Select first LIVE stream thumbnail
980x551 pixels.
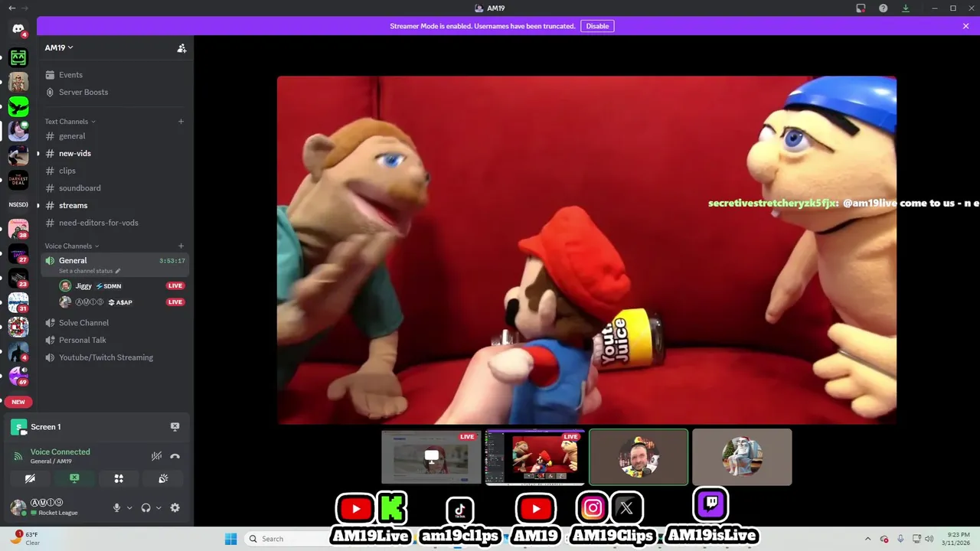tap(432, 457)
